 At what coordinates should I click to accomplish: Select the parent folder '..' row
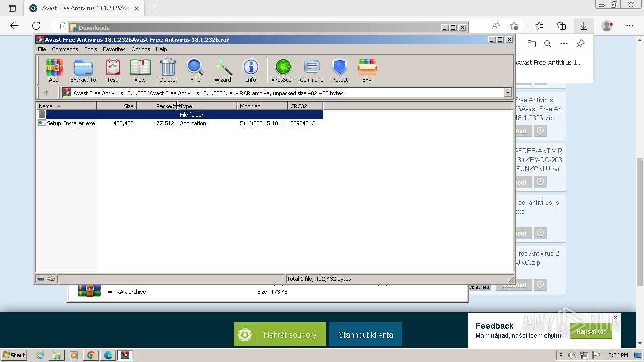180,115
